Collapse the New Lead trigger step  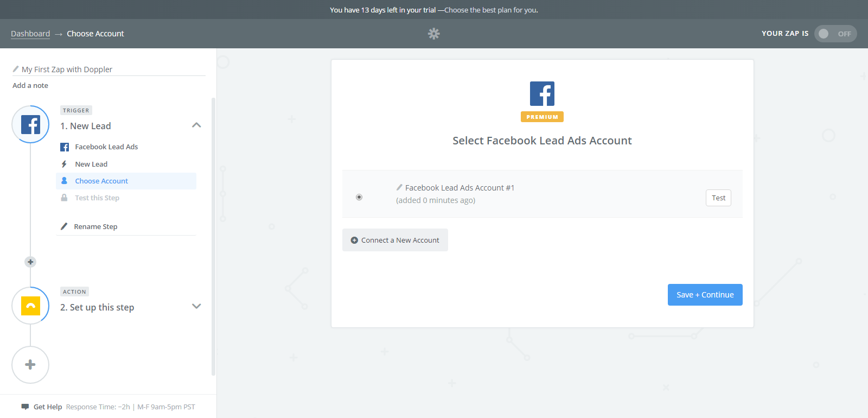tap(196, 125)
